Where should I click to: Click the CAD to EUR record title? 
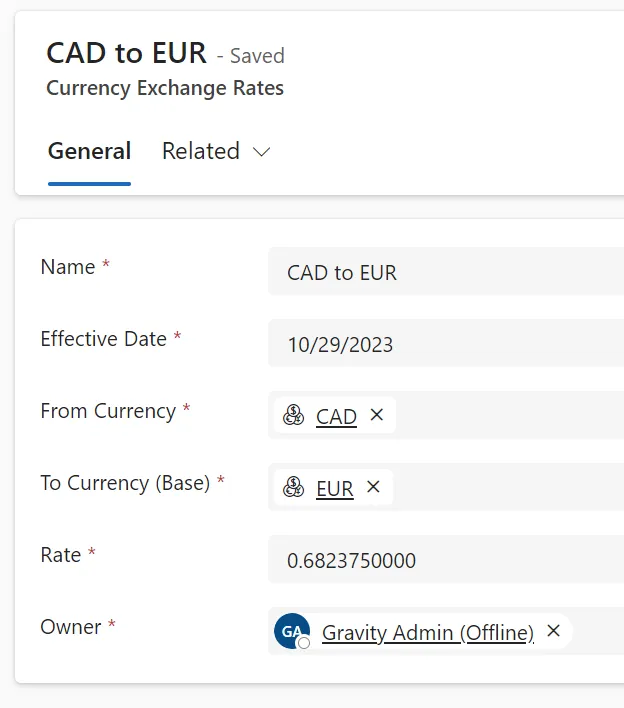click(x=126, y=53)
